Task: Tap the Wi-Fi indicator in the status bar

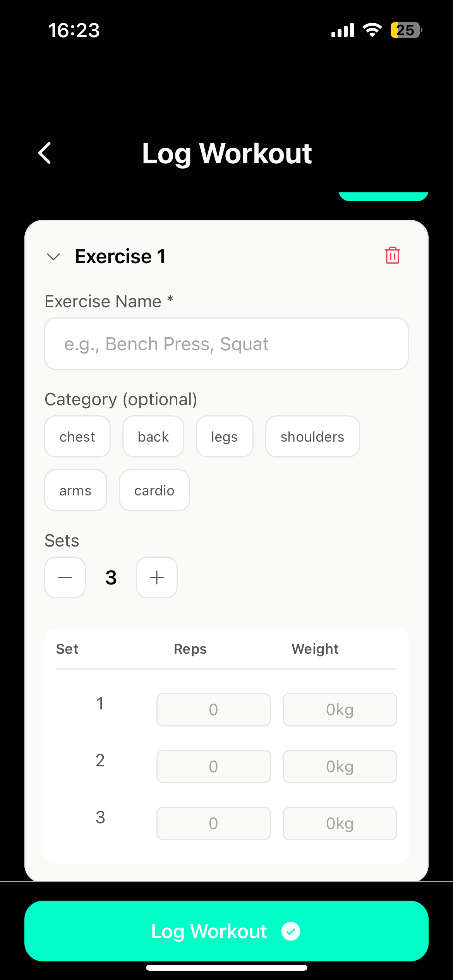Action: (x=371, y=30)
